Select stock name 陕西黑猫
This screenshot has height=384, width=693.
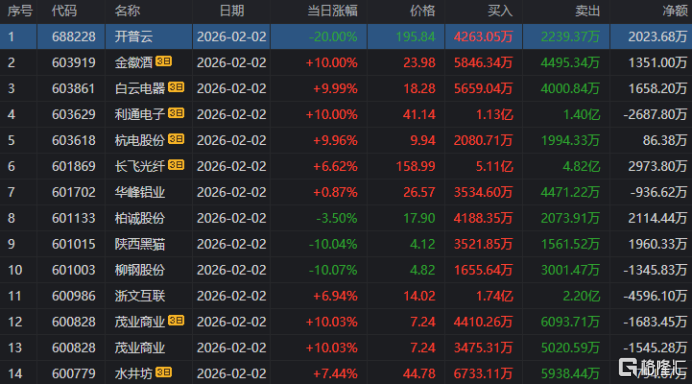pyautogui.click(x=140, y=244)
